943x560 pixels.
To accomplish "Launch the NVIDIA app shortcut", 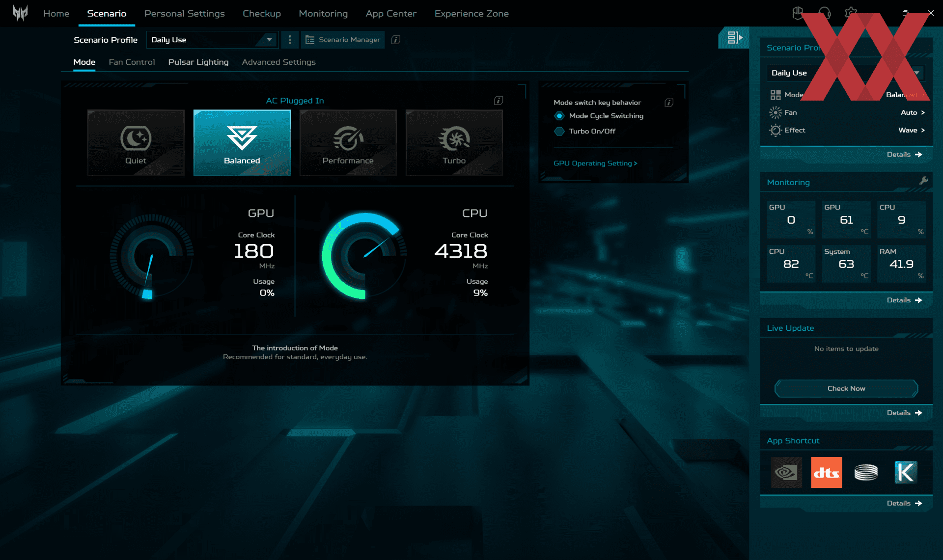I will point(786,472).
